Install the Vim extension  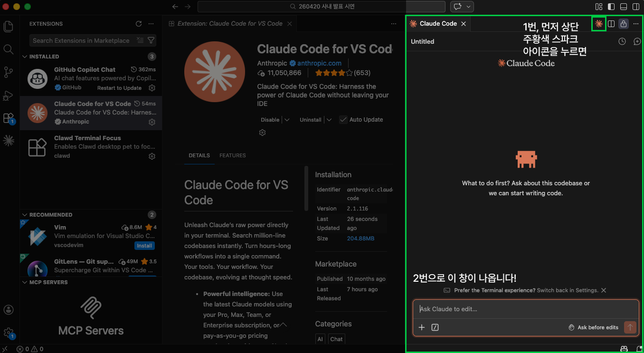[144, 246]
